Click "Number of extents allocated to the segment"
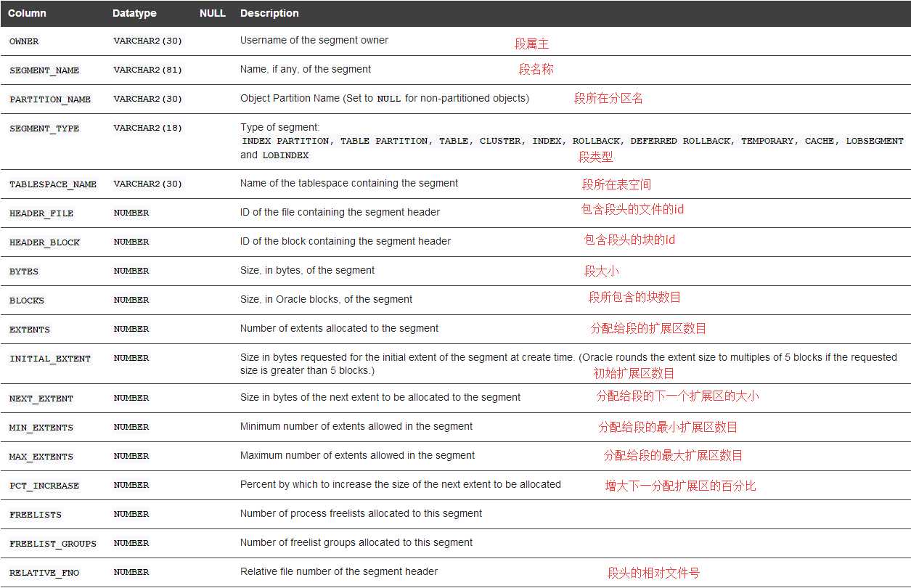The height and width of the screenshot is (588, 911). coord(340,328)
